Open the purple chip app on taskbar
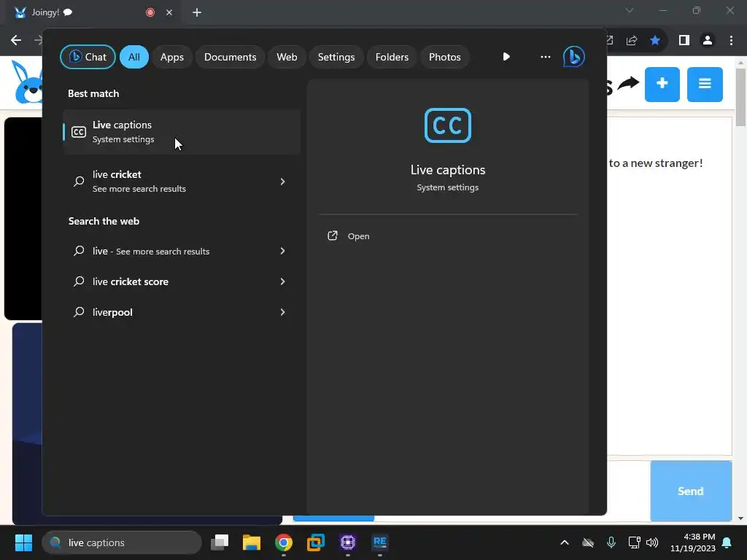Viewport: 747px width, 560px height. [x=348, y=542]
